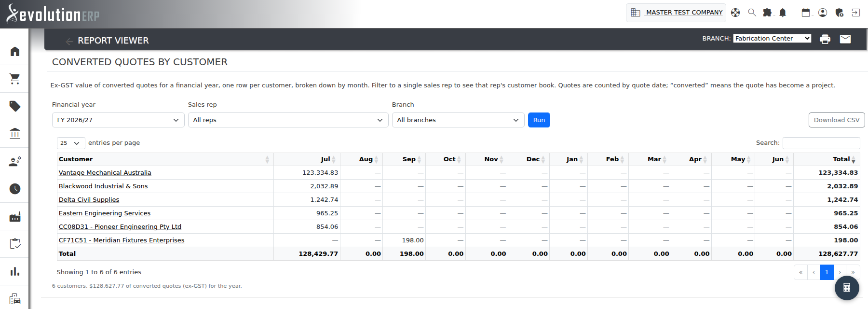Sort table by Jul column
The height and width of the screenshot is (309, 868).
pyautogui.click(x=307, y=159)
